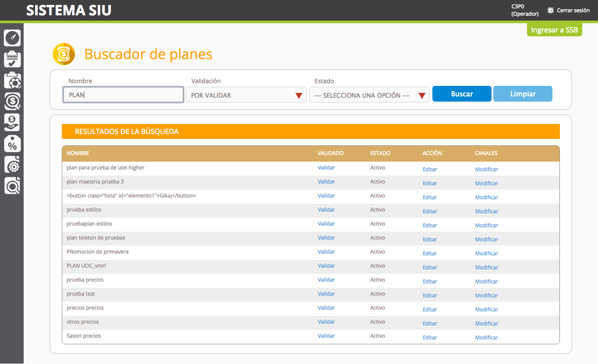Screen dimensions: 598x364
Task: Click Validar in the button class hola row
Action: 326,196
